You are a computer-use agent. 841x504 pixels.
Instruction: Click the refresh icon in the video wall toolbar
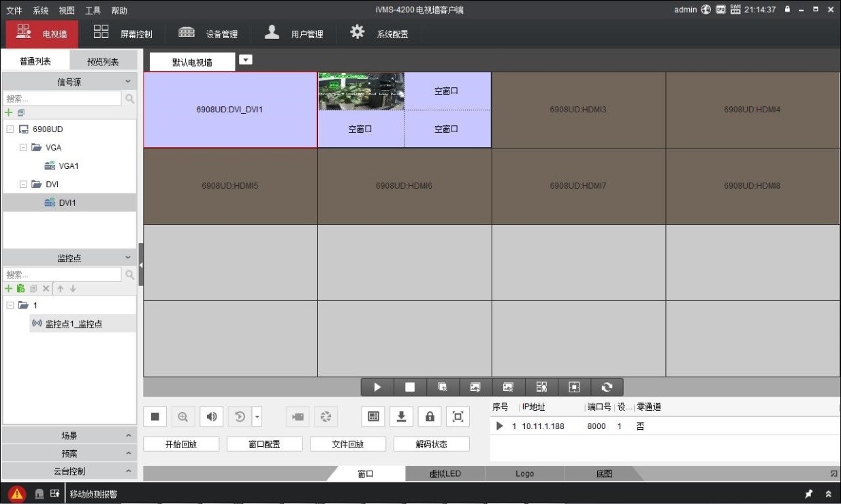tap(607, 387)
